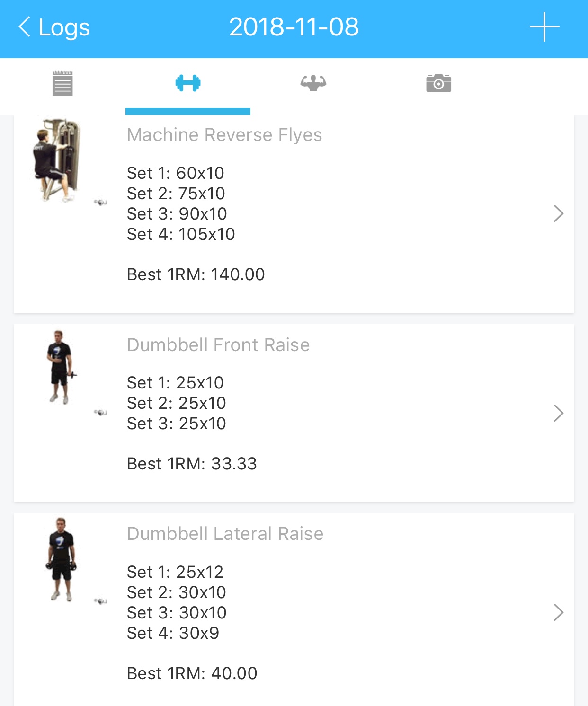Tap Best 1RM: 140.00 line

pos(196,274)
